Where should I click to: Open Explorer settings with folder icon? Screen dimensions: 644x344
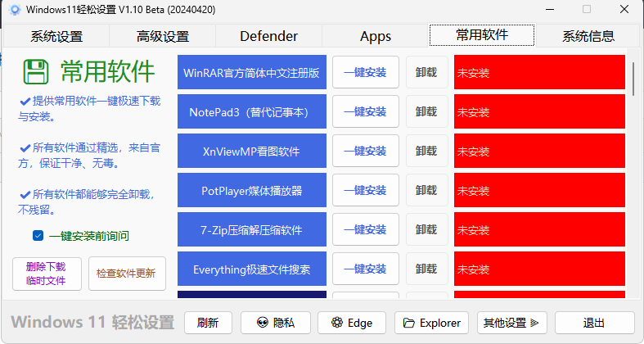coord(431,323)
